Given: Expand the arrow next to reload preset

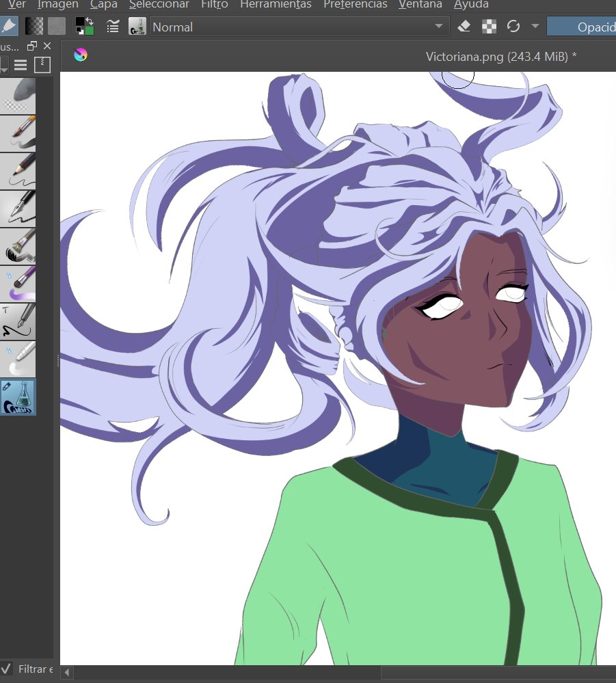Looking at the screenshot, I should point(535,27).
